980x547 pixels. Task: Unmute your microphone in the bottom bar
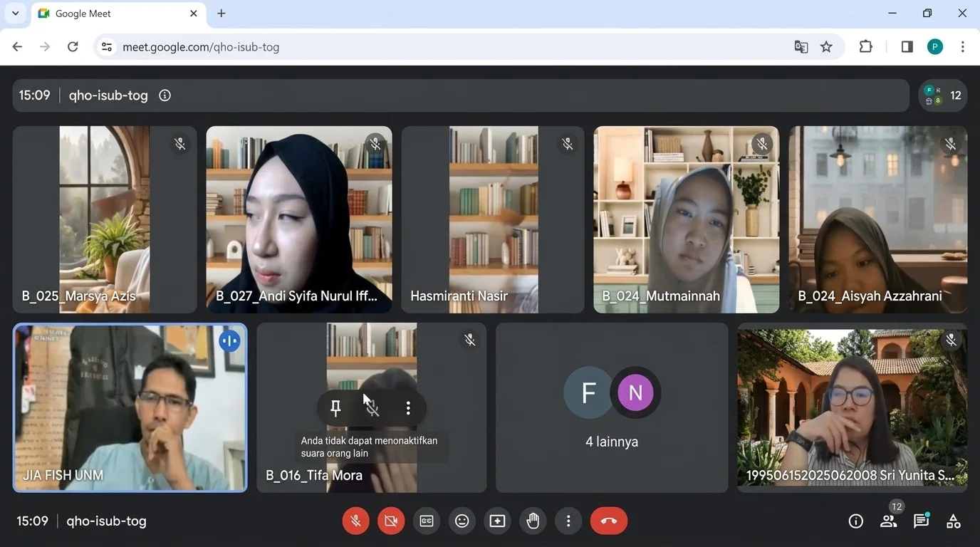point(355,521)
